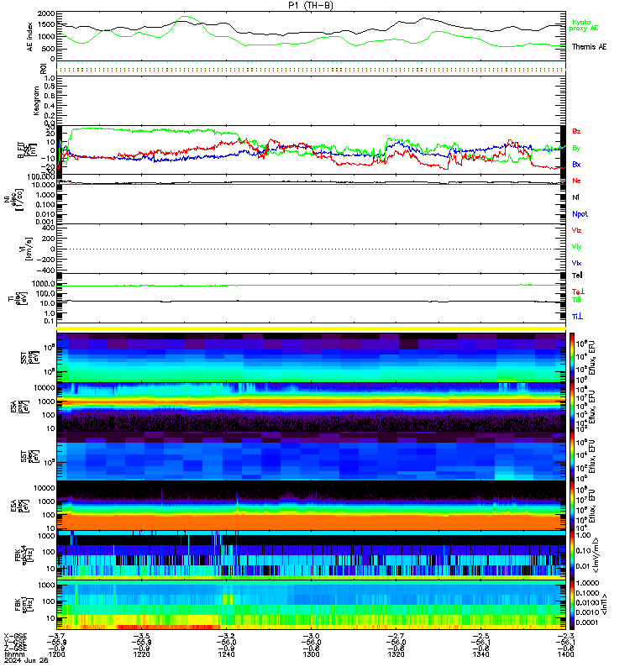Screen dimensions: 630x672
Task: Click the ESA ion spectrogram color bar
Action: 572,407
